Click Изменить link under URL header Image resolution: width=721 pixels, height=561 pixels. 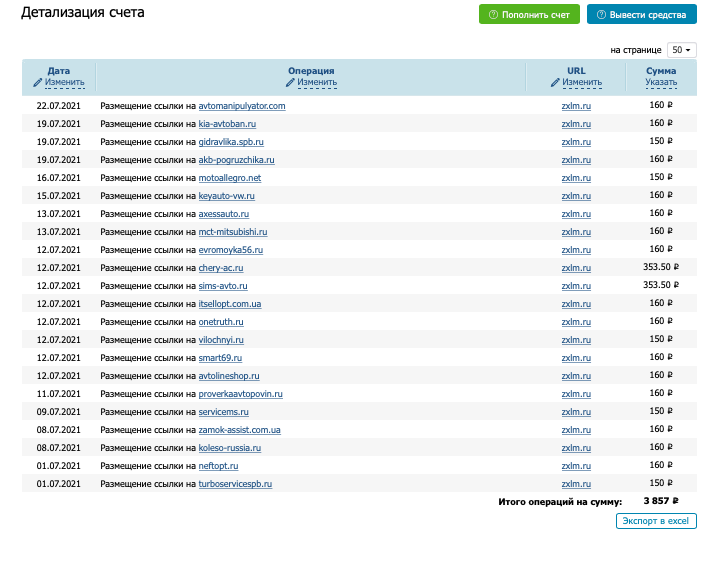click(x=582, y=82)
